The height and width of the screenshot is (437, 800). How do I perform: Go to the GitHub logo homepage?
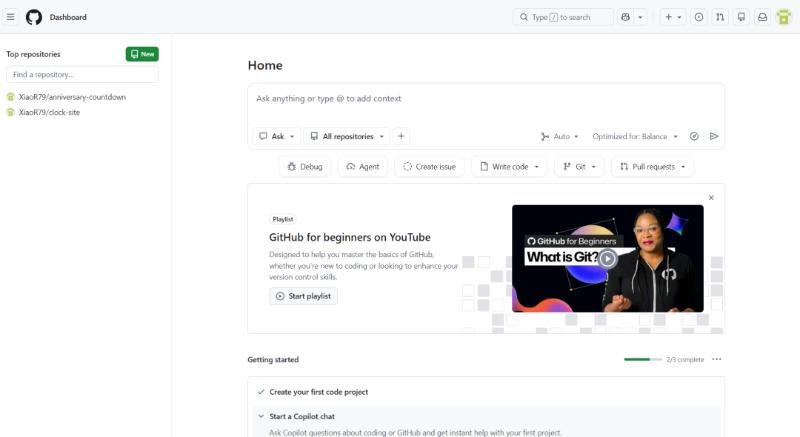pyautogui.click(x=34, y=17)
